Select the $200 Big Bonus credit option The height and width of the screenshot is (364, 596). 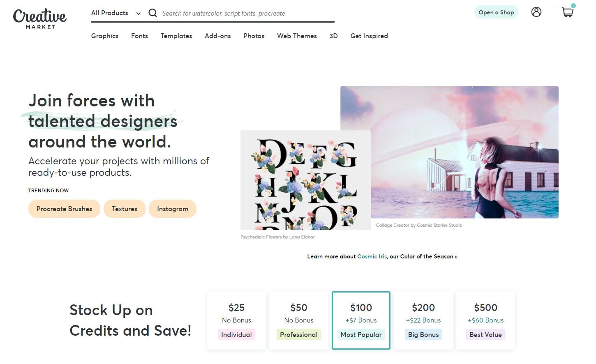423,320
